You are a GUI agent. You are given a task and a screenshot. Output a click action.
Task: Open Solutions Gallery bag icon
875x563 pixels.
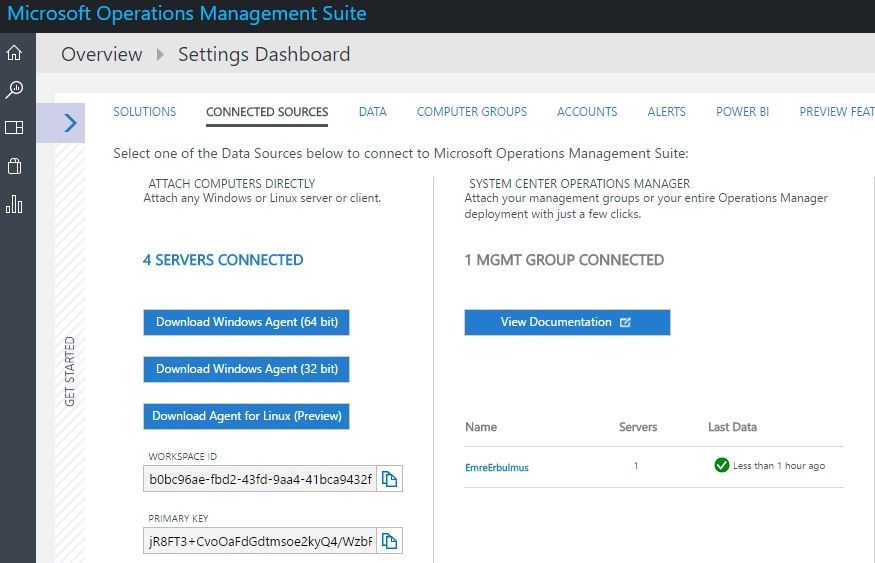click(x=14, y=166)
